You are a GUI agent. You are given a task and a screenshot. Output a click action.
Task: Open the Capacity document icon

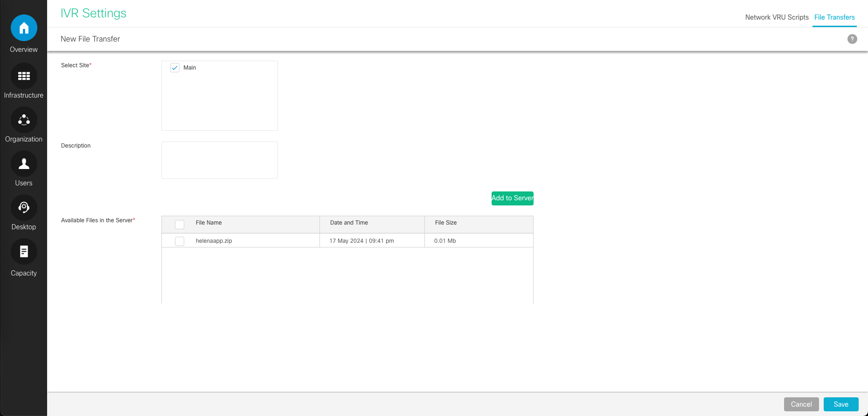24,252
